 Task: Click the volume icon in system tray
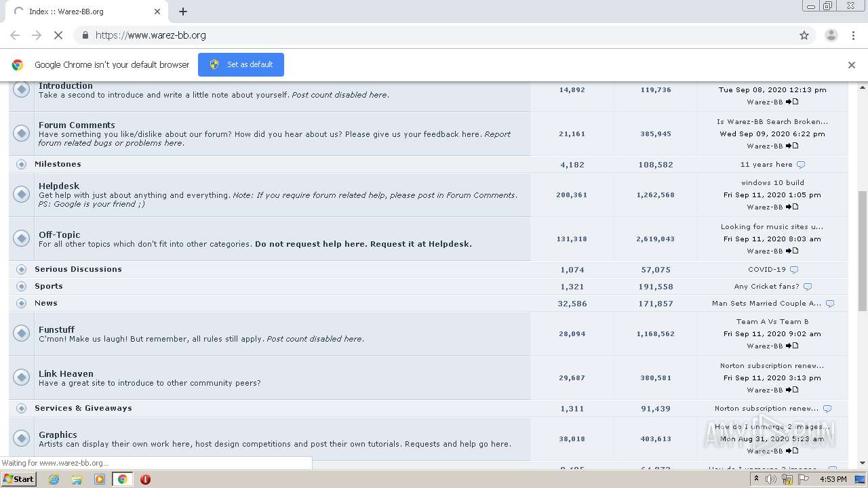pos(771,479)
